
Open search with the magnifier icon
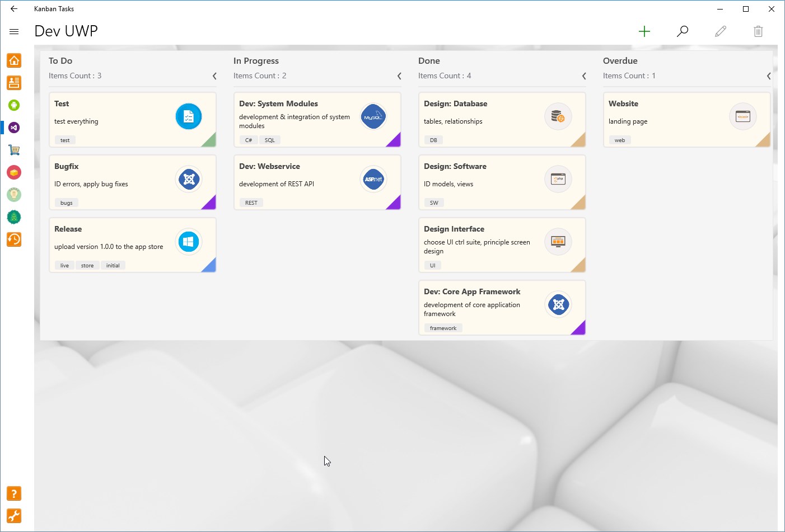[683, 31]
